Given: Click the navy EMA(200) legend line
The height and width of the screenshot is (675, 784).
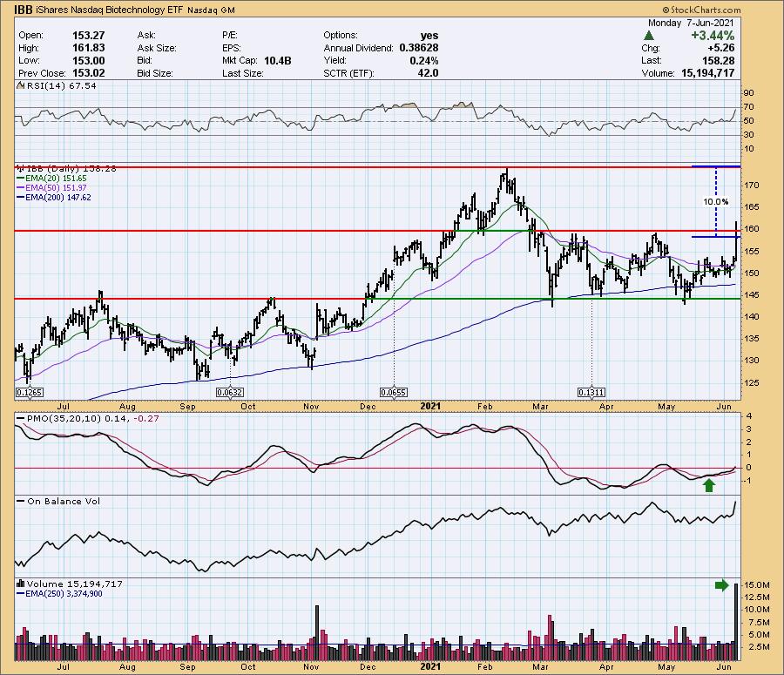Looking at the screenshot, I should tap(22, 198).
